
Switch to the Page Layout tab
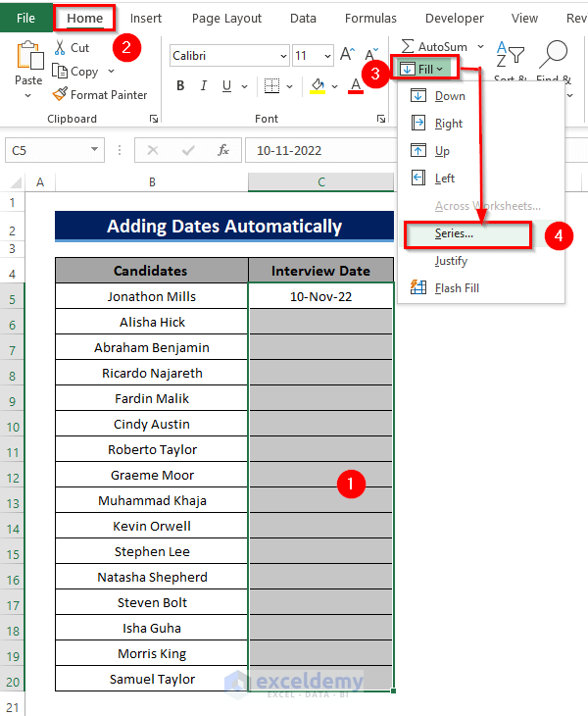226,18
